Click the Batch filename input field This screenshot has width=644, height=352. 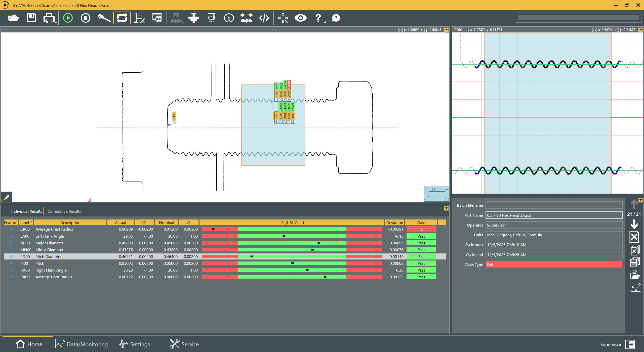(x=554, y=205)
